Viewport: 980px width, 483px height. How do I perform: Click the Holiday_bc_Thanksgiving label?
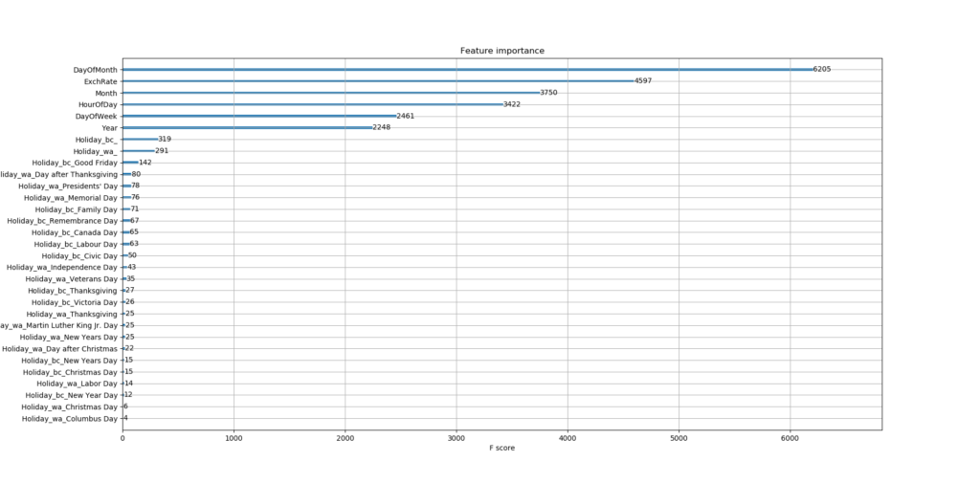pos(73,291)
